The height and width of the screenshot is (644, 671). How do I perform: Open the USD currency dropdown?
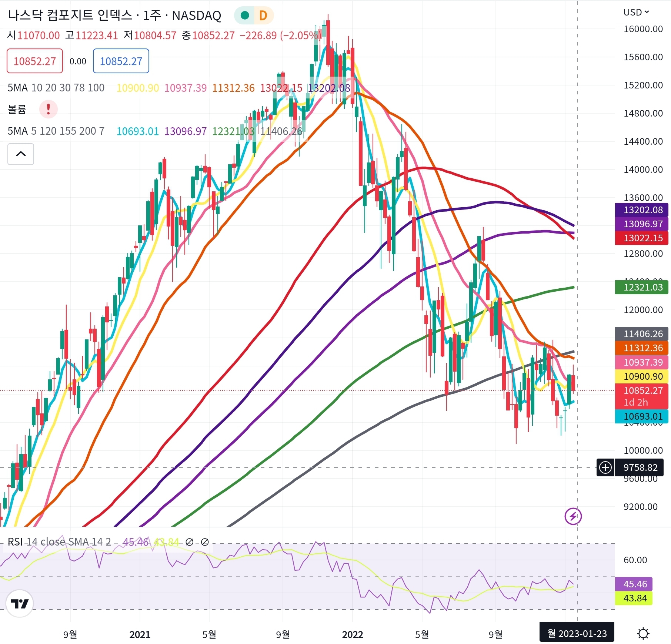(636, 12)
